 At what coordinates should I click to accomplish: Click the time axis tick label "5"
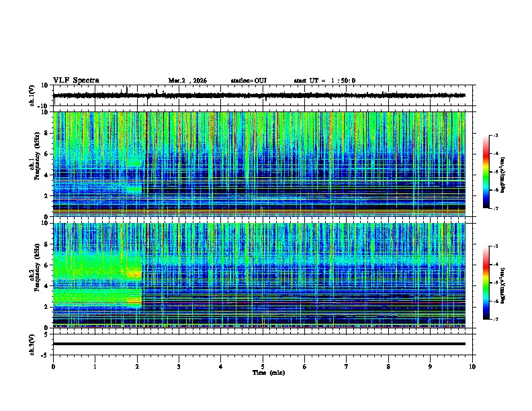[x=263, y=367]
